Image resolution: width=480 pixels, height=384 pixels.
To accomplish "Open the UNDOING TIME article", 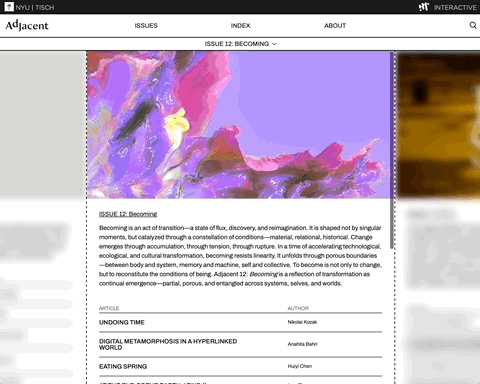I will click(122, 322).
